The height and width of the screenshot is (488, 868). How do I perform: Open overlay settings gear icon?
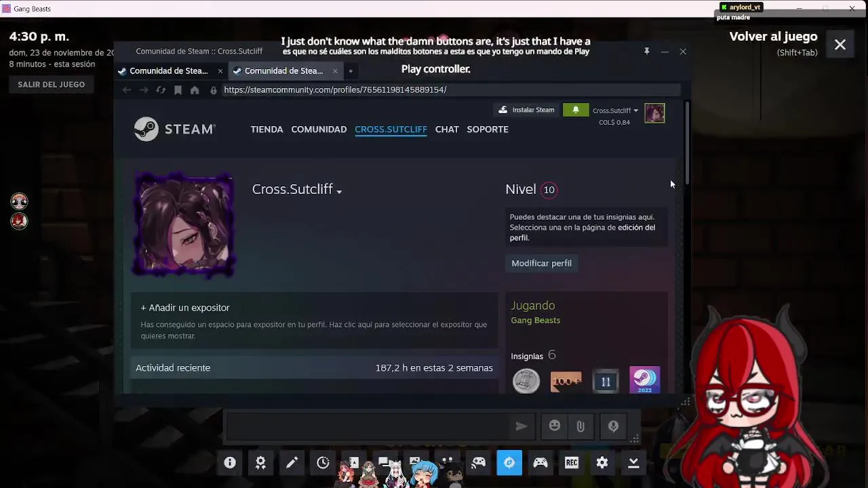pos(602,462)
